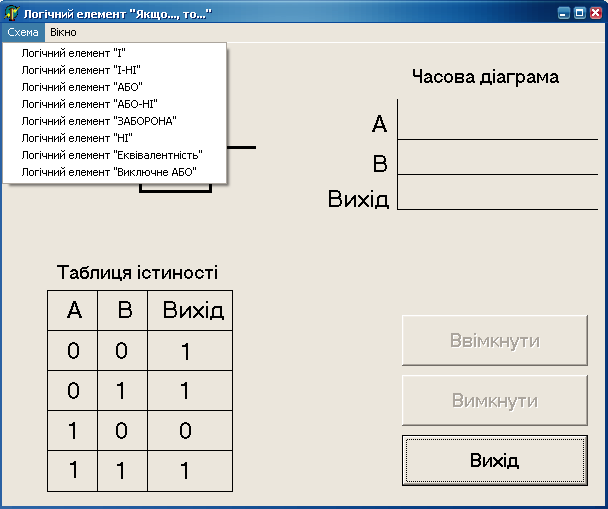Screen dimensions: 608x509
Task: Select Логічний елемент "АБО"
Action: [x=114, y=87]
